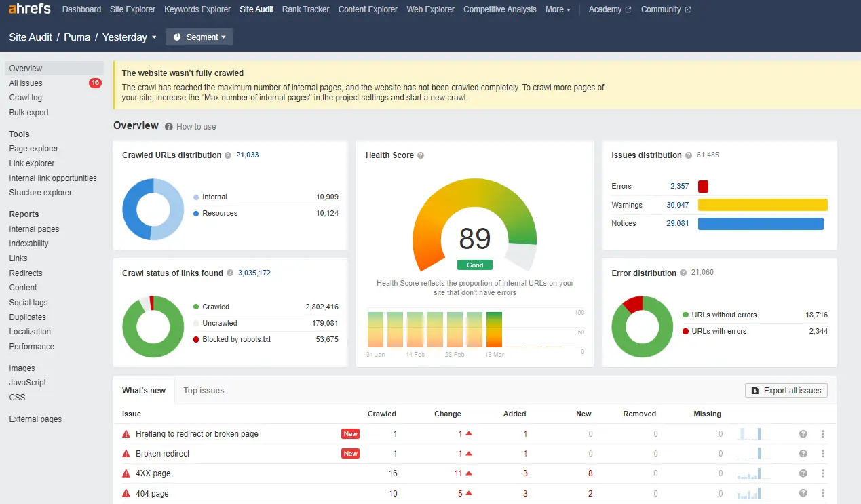Image resolution: width=861 pixels, height=504 pixels.
Task: Click the Ahrefs logo
Action: (31, 9)
